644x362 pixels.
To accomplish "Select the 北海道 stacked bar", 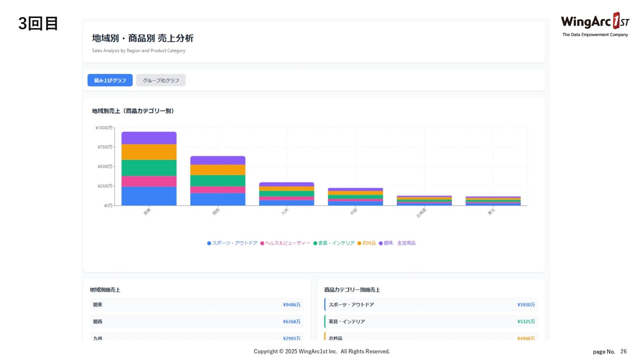I will 424,201.
